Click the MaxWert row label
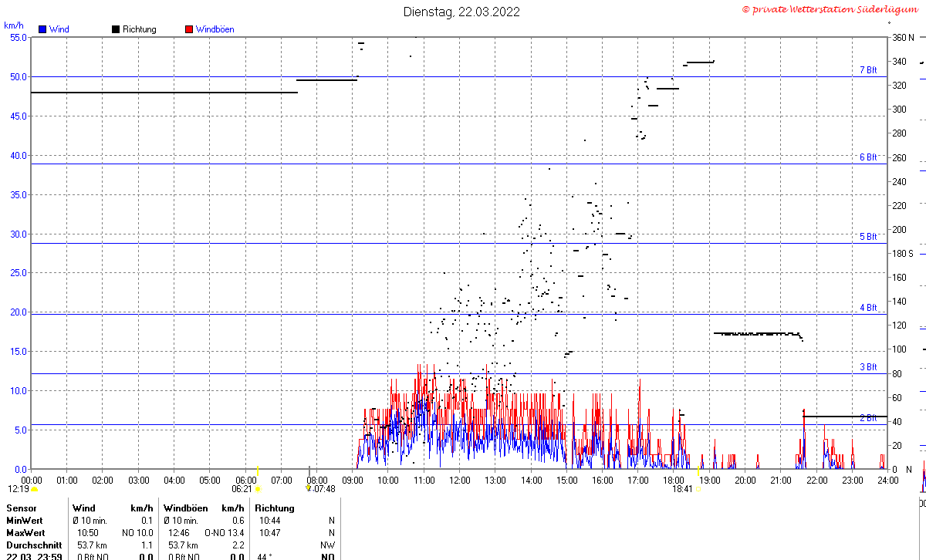The width and height of the screenshot is (926, 560). [x=25, y=533]
